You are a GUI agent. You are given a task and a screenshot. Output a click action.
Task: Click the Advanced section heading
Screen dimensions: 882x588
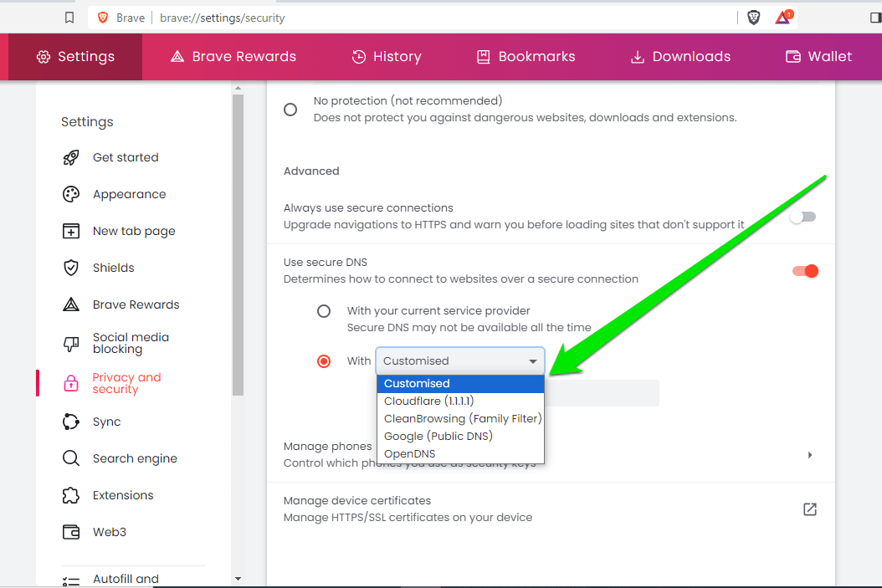pyautogui.click(x=311, y=171)
